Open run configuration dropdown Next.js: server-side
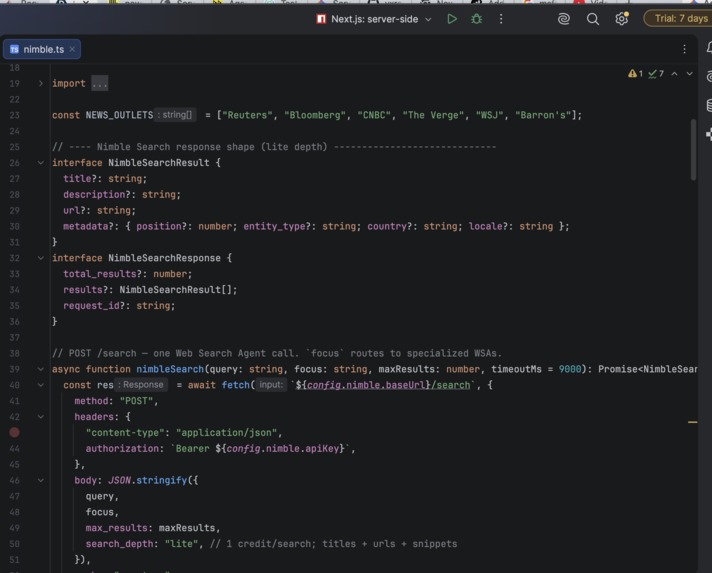This screenshot has height=573, width=712. tap(374, 19)
